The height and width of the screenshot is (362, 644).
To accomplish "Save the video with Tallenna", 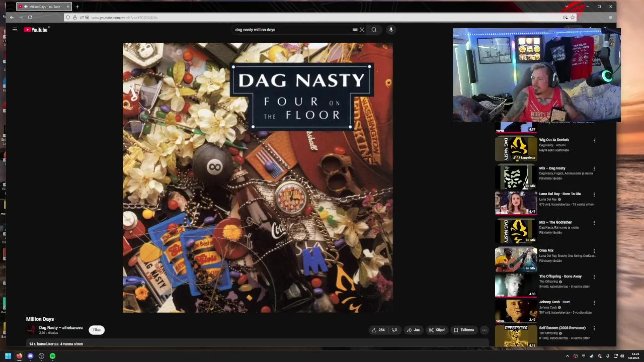I will pyautogui.click(x=464, y=330).
